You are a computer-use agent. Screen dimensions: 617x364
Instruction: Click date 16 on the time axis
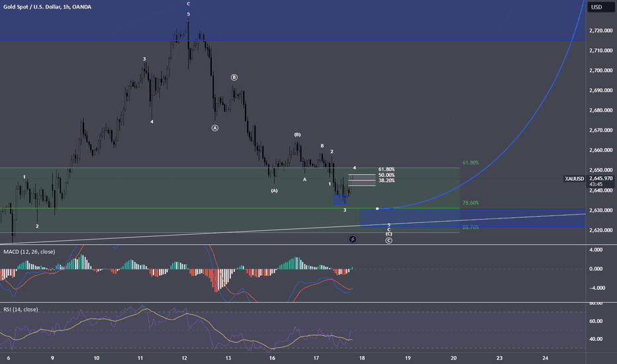pyautogui.click(x=272, y=358)
